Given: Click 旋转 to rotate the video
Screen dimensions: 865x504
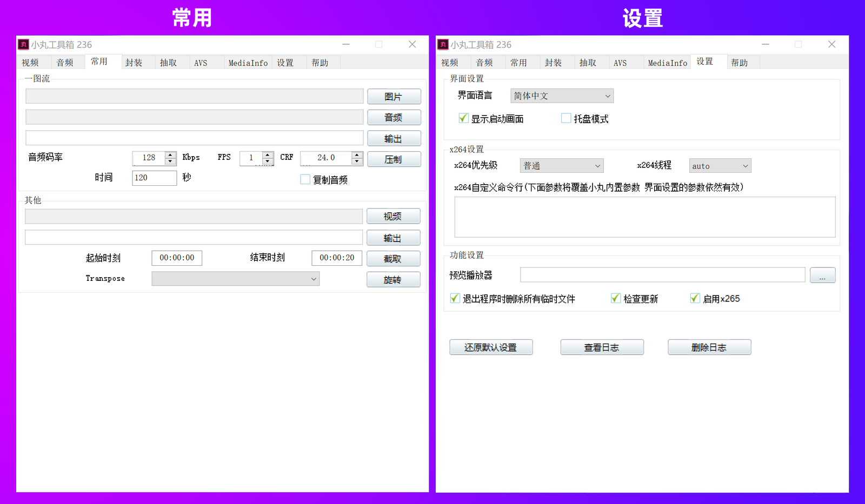Looking at the screenshot, I should coord(393,279).
